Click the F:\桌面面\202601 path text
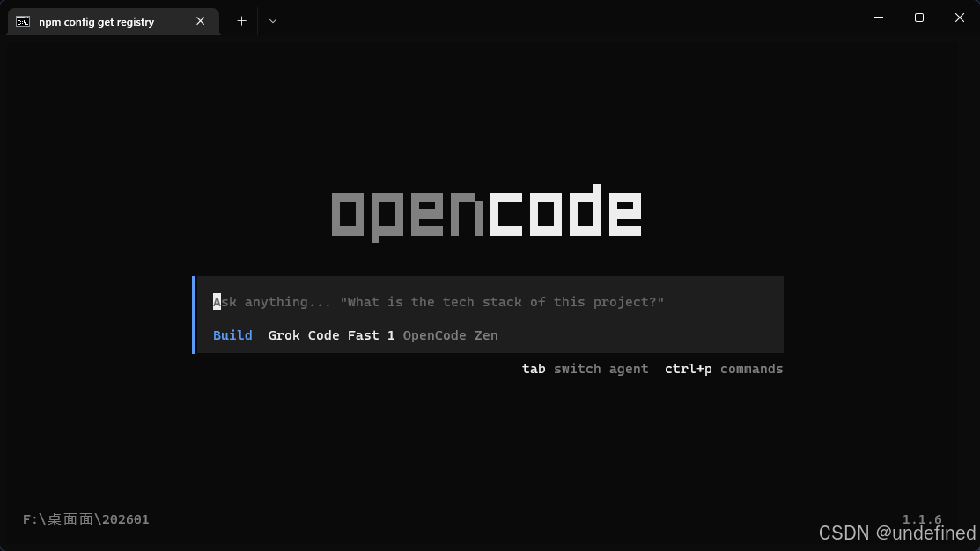The image size is (980, 551). [x=86, y=520]
